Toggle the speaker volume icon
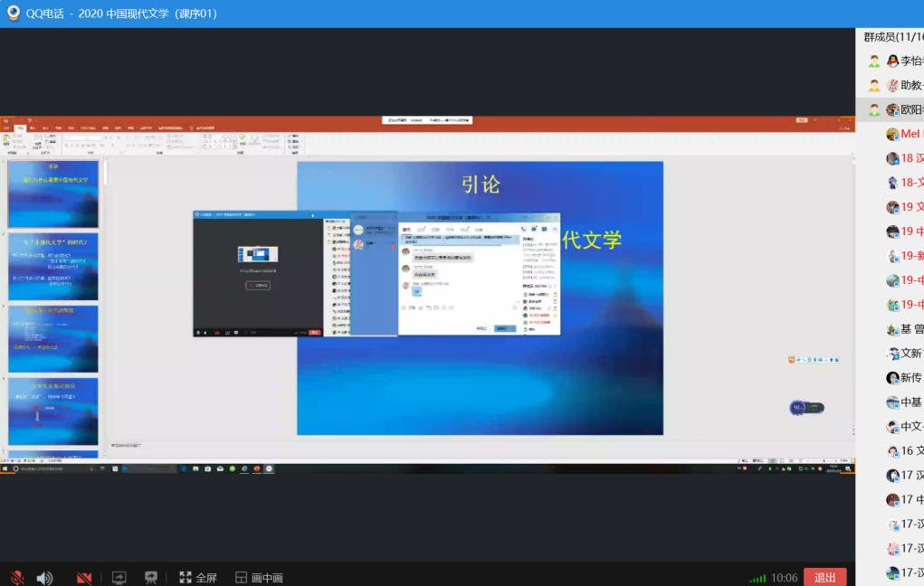 click(x=44, y=578)
